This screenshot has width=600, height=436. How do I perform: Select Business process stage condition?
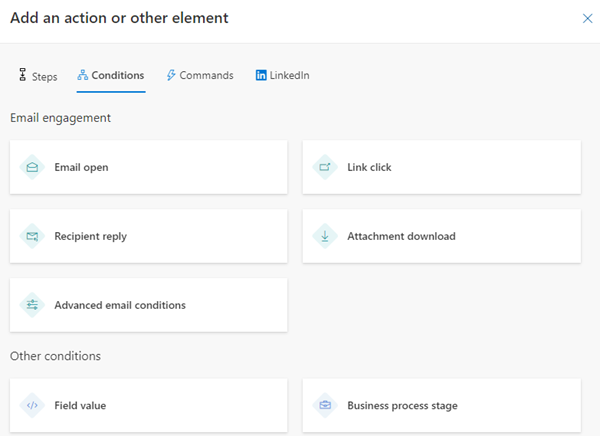click(441, 405)
